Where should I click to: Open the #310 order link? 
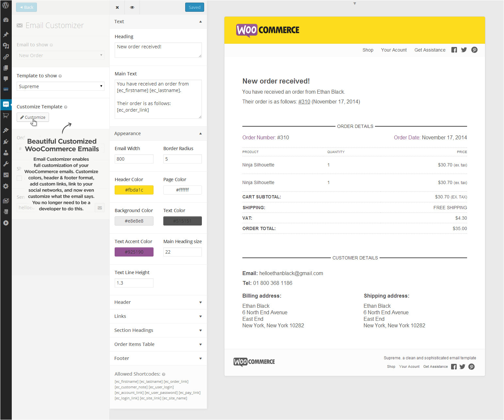click(304, 102)
